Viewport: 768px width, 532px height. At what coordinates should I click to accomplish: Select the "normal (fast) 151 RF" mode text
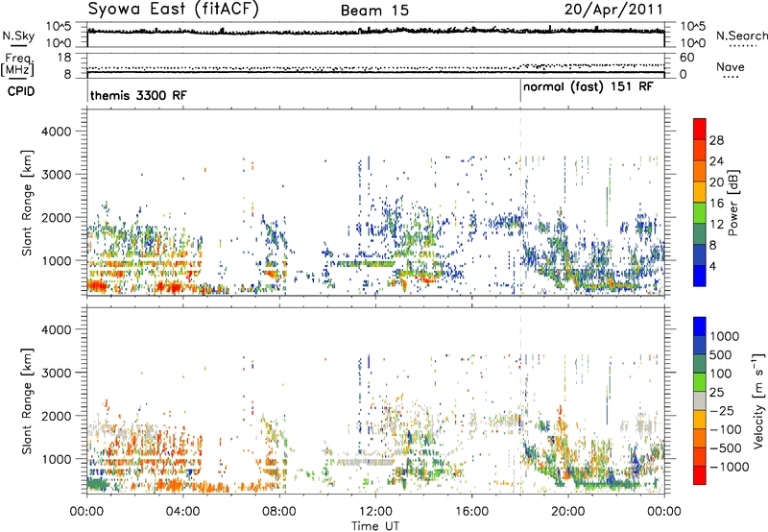[x=588, y=86]
